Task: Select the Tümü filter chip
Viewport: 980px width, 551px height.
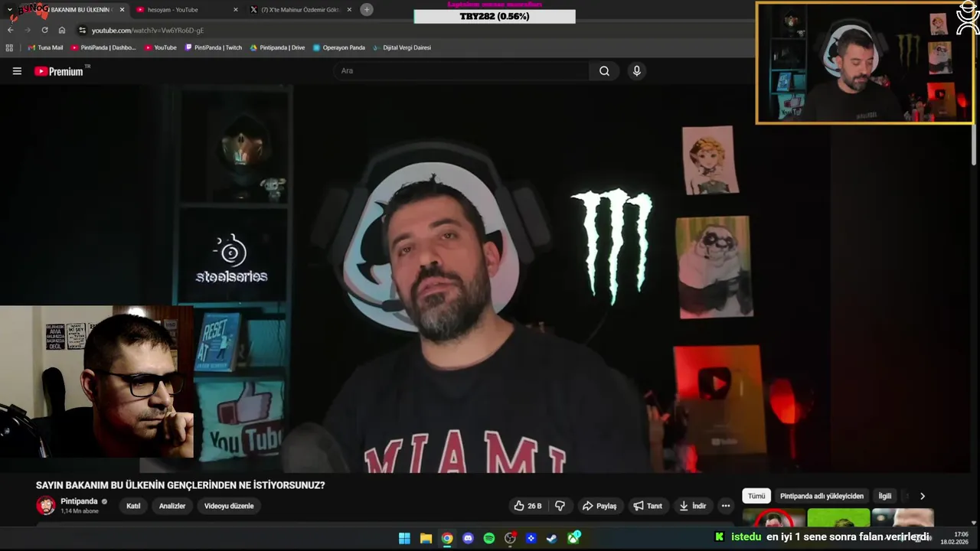Action: pos(756,496)
